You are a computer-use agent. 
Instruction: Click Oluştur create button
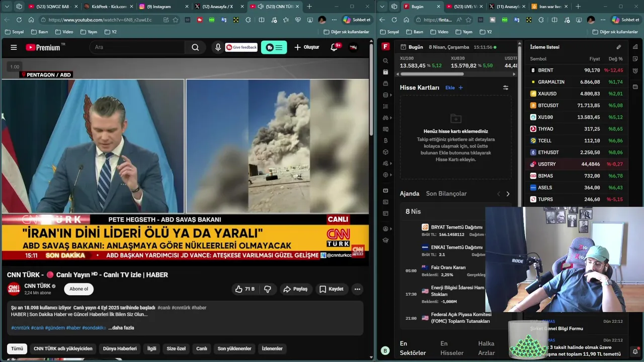(x=307, y=47)
